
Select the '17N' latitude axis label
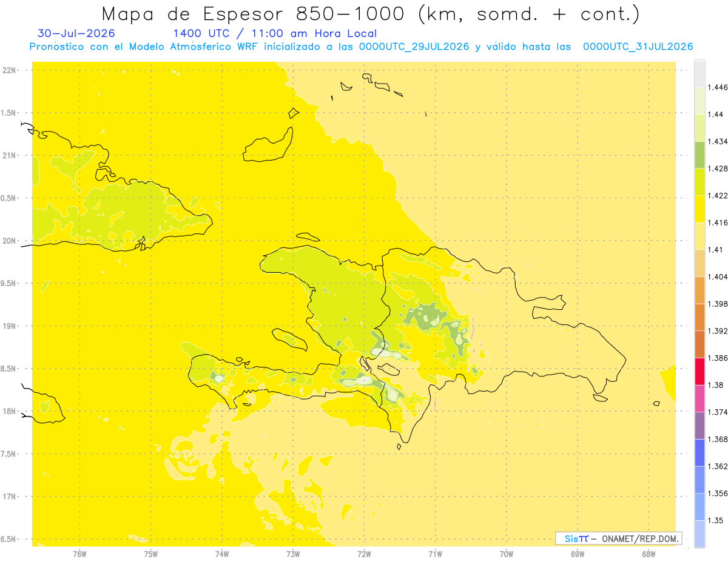9,497
